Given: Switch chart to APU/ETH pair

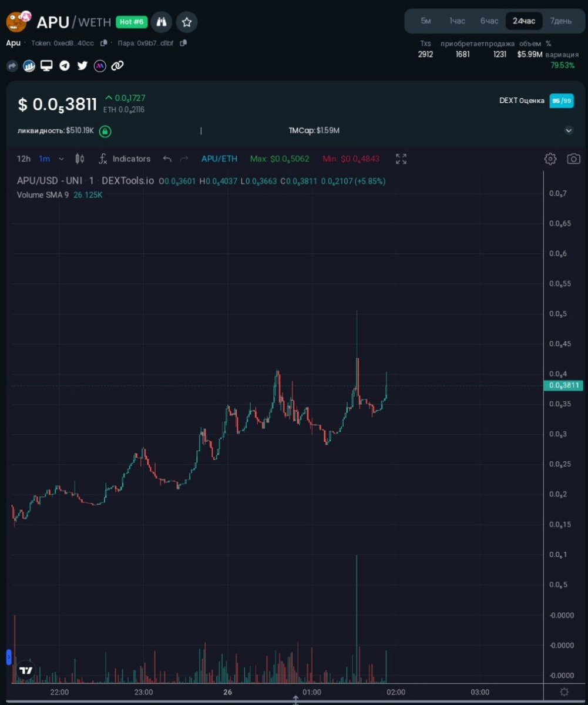Looking at the screenshot, I should pyautogui.click(x=219, y=159).
